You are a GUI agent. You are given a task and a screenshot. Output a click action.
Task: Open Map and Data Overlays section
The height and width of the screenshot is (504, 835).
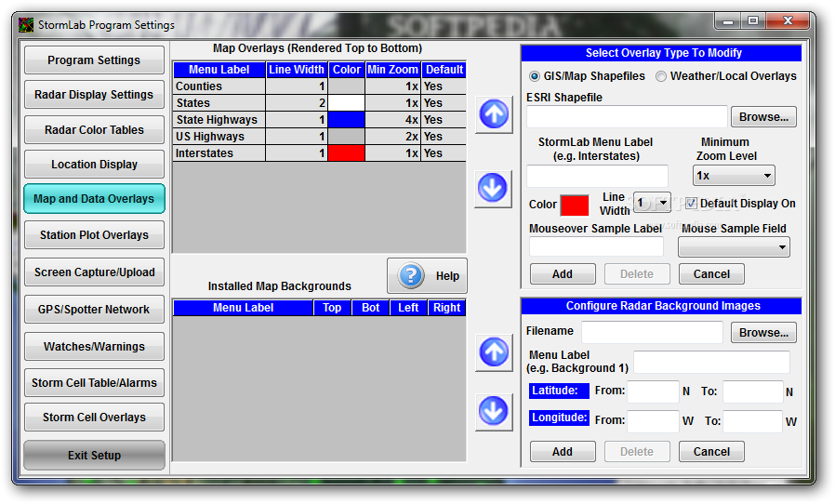pos(94,199)
